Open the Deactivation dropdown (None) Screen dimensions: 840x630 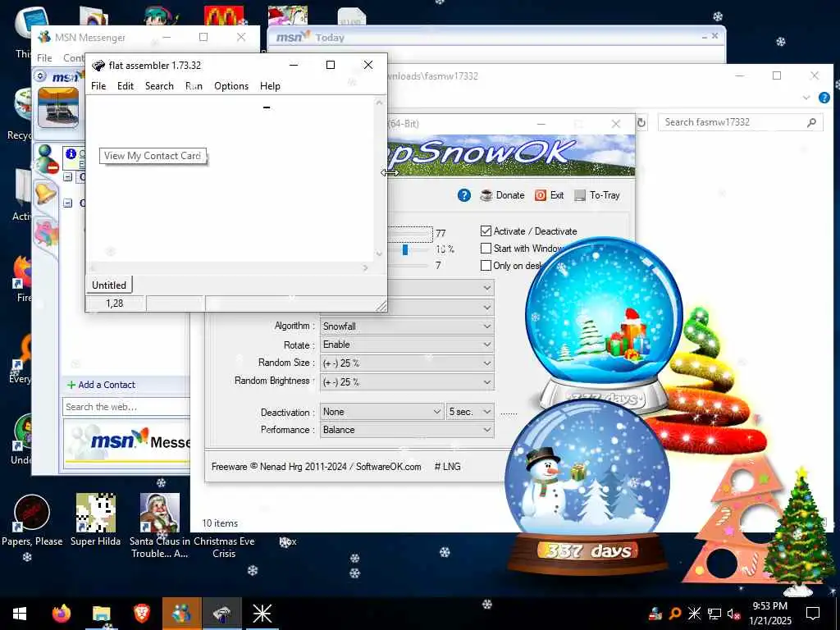click(x=382, y=412)
